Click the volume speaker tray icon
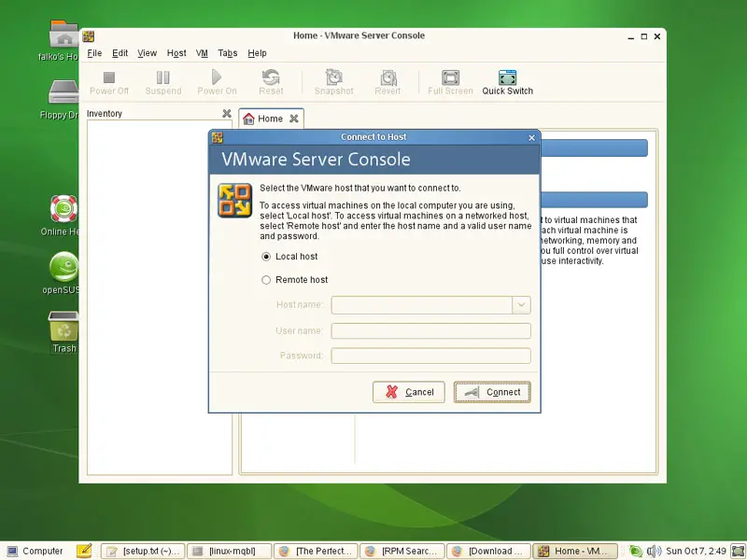This screenshot has width=747, height=560. [x=654, y=551]
